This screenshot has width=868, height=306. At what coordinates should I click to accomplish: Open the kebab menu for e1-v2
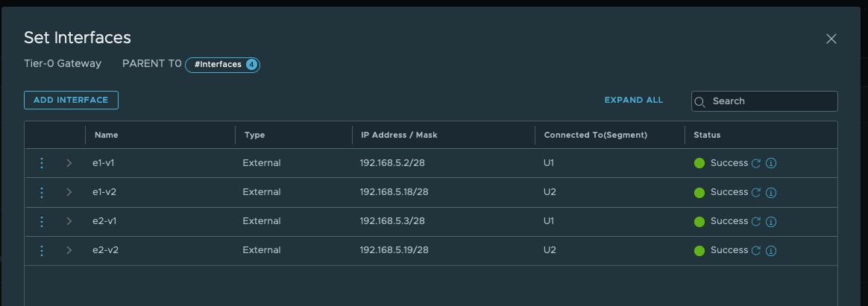[x=42, y=192]
